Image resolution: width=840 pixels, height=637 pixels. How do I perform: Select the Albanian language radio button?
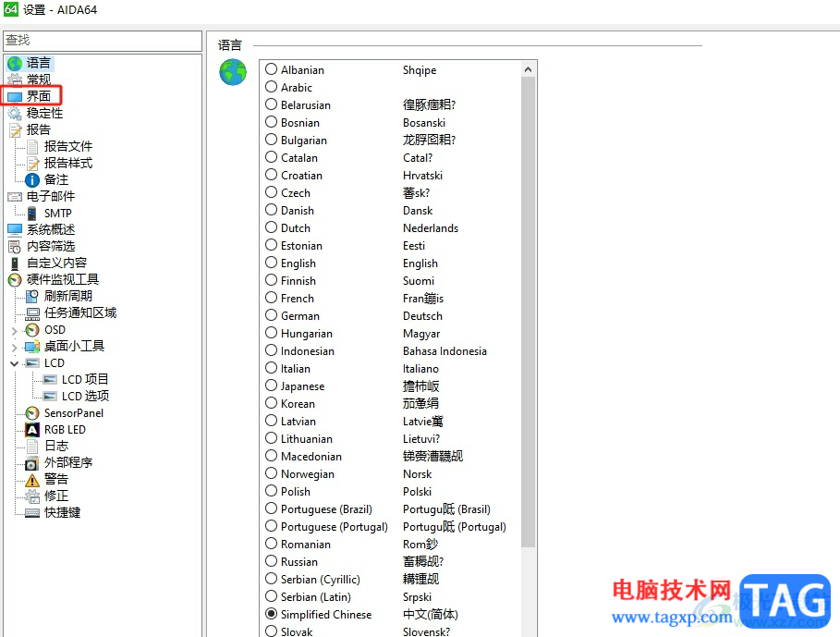(x=271, y=69)
